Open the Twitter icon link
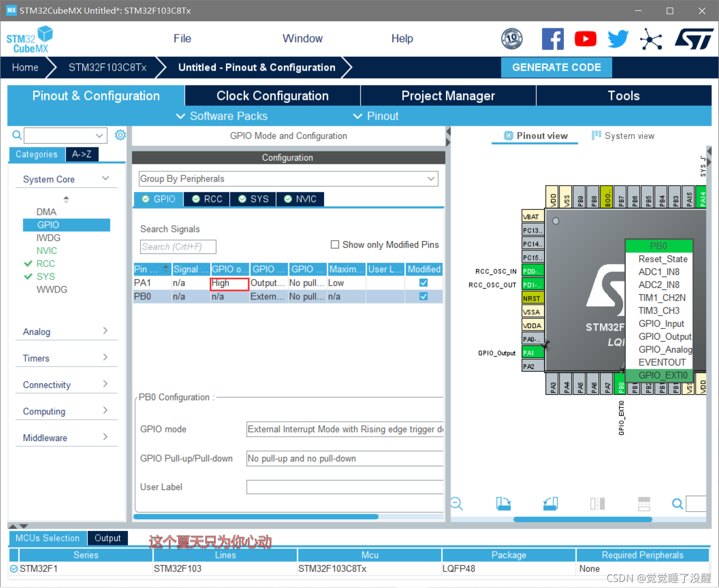This screenshot has width=719, height=588. tap(618, 39)
